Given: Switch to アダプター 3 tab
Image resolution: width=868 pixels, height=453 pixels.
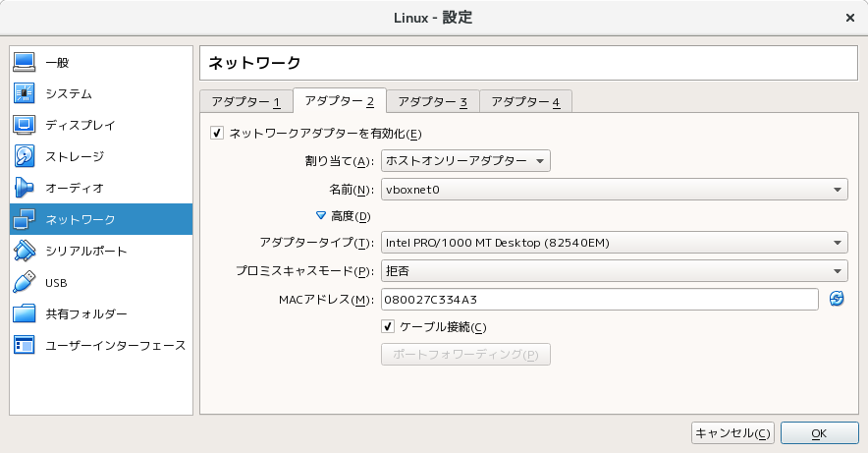Looking at the screenshot, I should click(x=433, y=101).
